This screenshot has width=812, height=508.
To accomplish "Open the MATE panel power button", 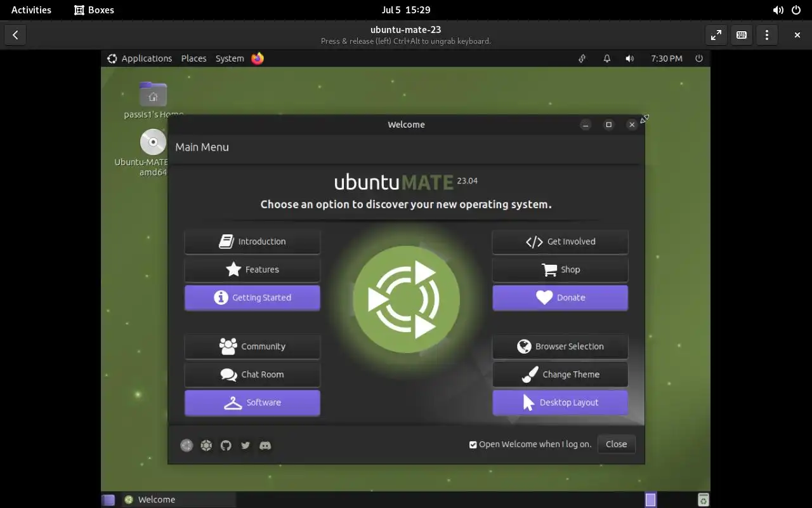I will [x=699, y=58].
